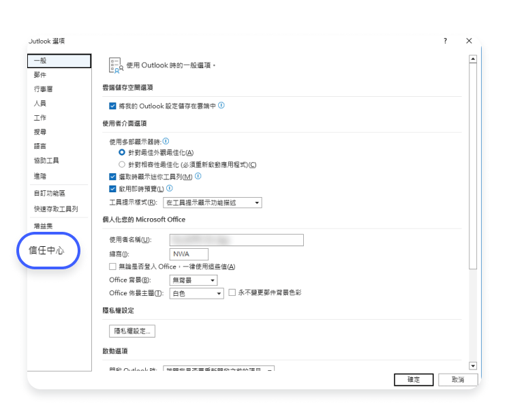Toggle 選取時顯示迷你工具列 checkbox
This screenshot has width=511, height=420.
click(x=112, y=177)
